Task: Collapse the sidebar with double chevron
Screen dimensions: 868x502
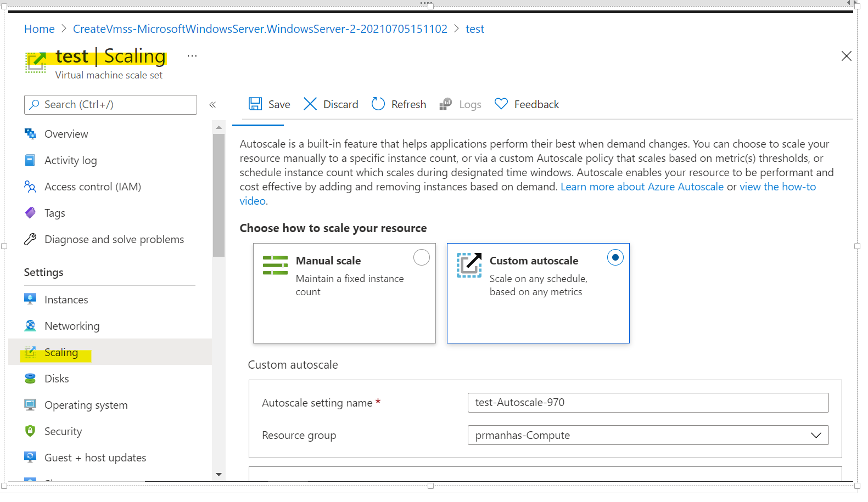Action: click(x=212, y=104)
